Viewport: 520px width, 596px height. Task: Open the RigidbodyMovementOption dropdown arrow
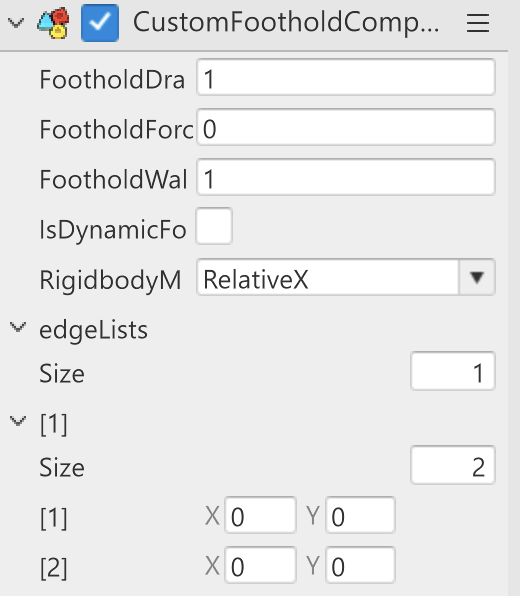[477, 277]
